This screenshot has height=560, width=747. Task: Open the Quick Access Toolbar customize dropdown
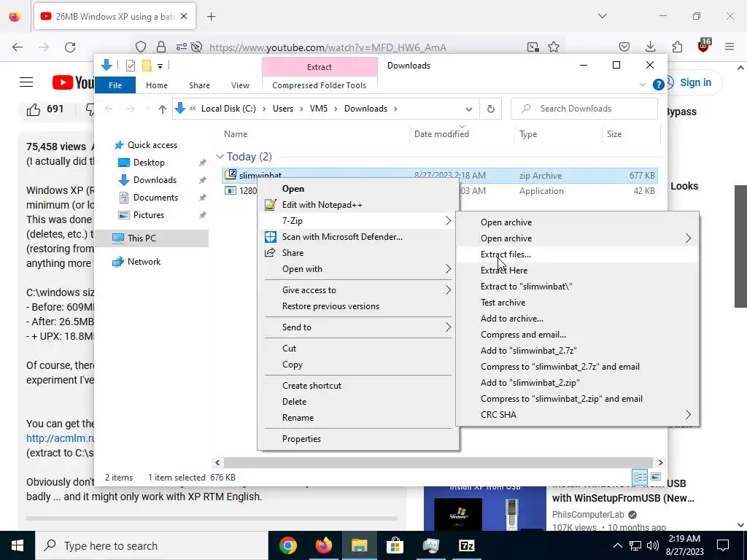pos(160,66)
